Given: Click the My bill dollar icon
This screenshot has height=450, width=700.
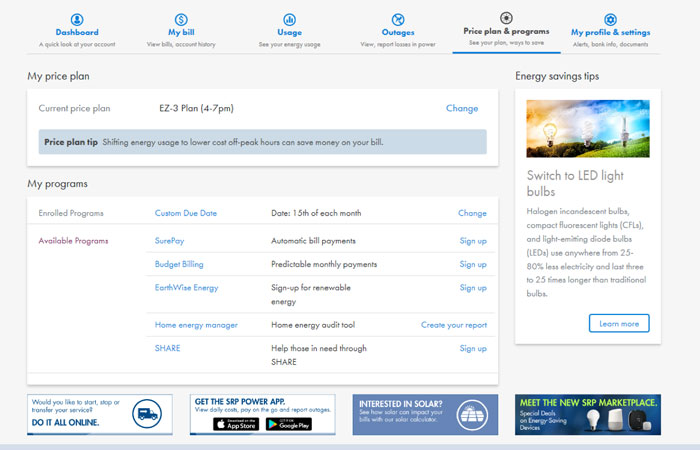Looking at the screenshot, I should pos(181,20).
